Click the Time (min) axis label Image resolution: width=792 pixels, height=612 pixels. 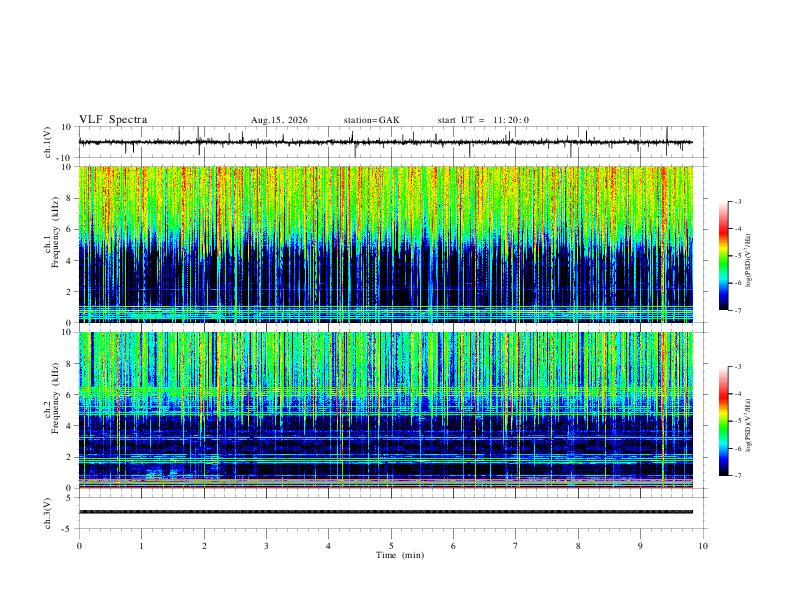400,555
